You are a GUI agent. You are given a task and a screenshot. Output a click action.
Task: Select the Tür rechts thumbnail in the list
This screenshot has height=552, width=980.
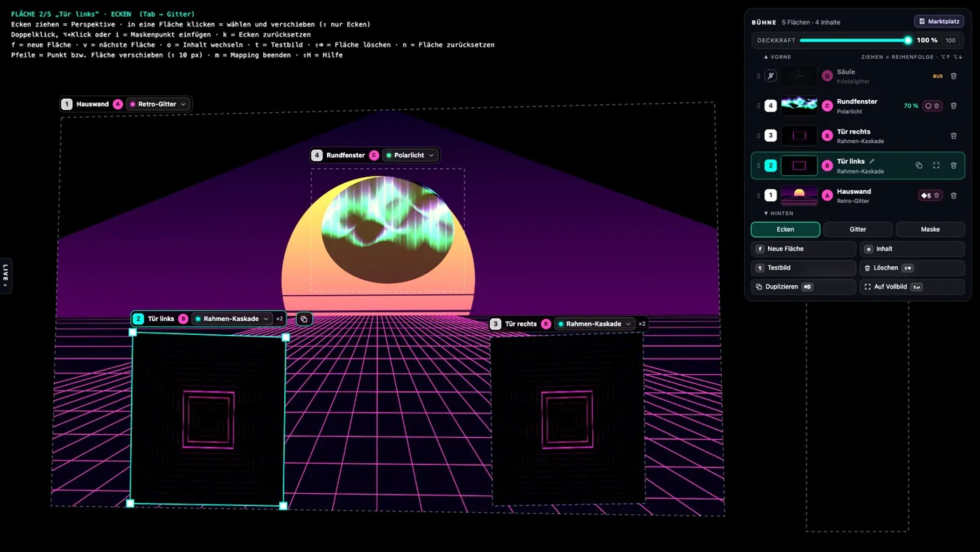pos(799,136)
